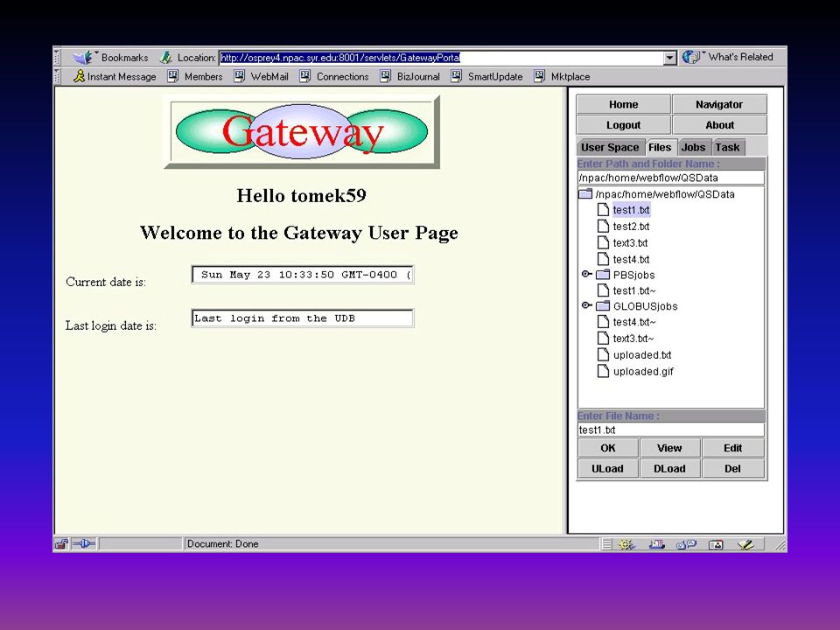
Task: Click the Logout button
Action: (624, 125)
